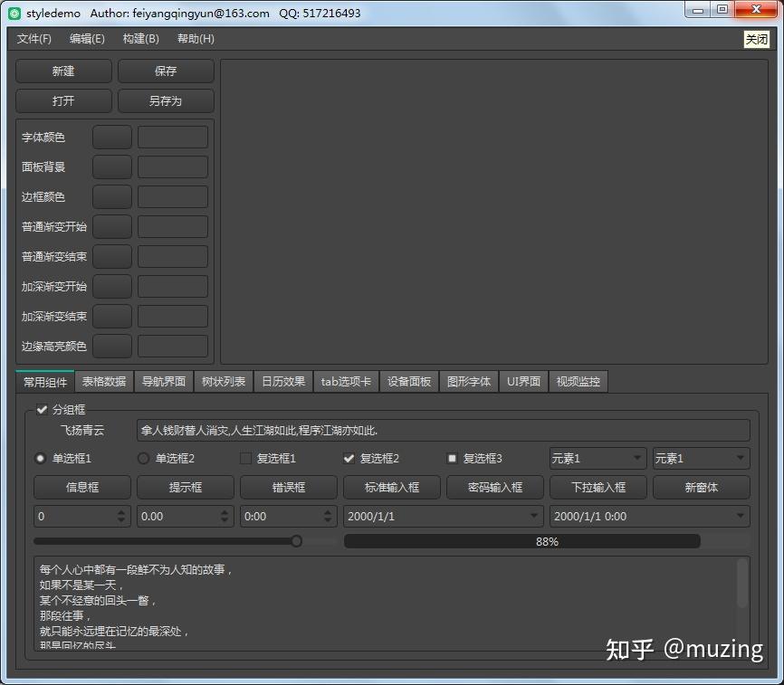The image size is (784, 685).
Task: Click the horizontal slider handle
Action: tap(297, 541)
